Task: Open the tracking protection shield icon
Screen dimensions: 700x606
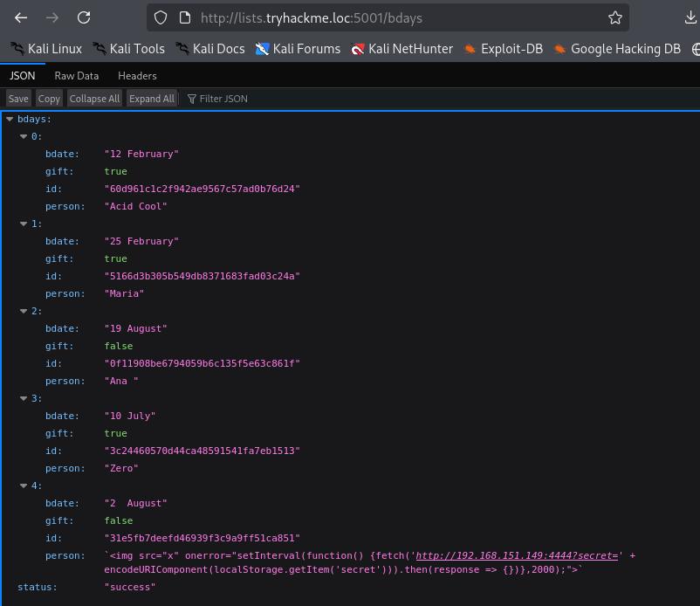Action: pos(161,17)
